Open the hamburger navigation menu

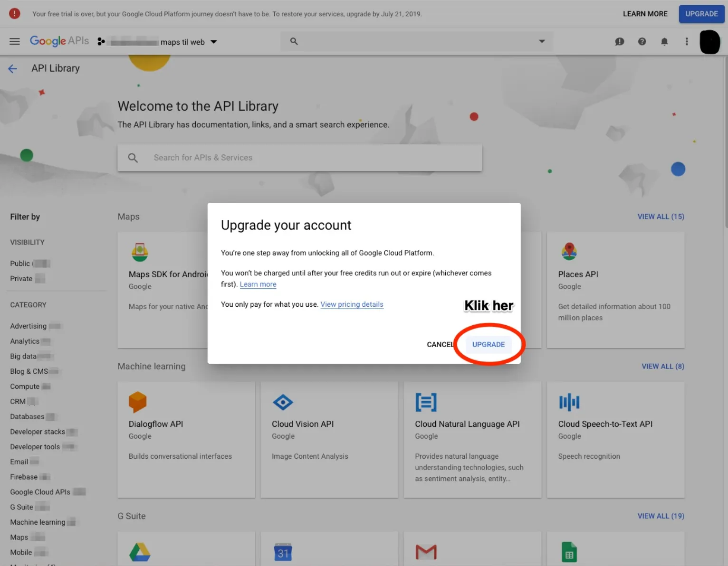15,41
